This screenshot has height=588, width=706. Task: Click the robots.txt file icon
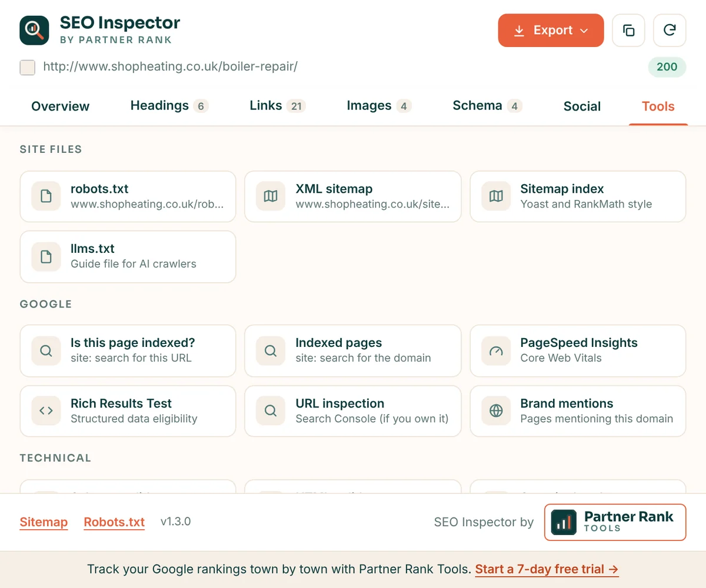point(46,196)
